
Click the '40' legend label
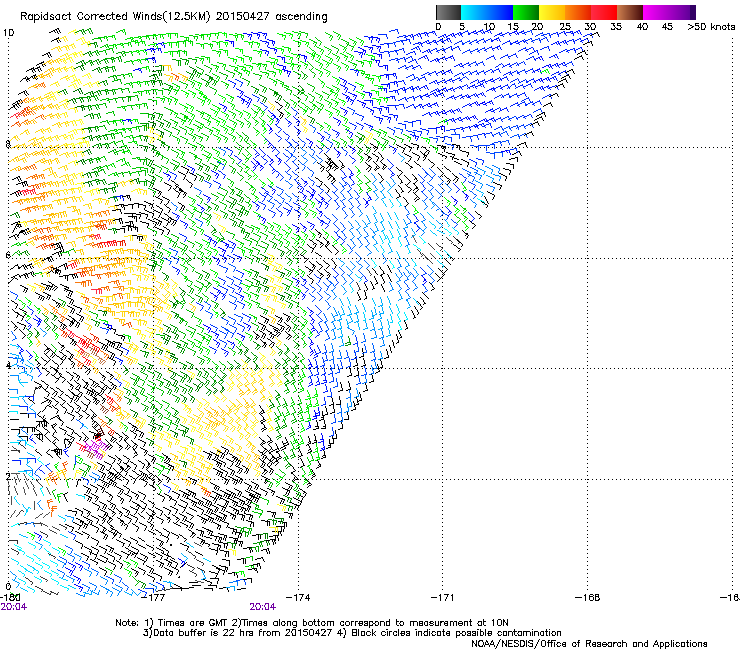pyautogui.click(x=642, y=27)
